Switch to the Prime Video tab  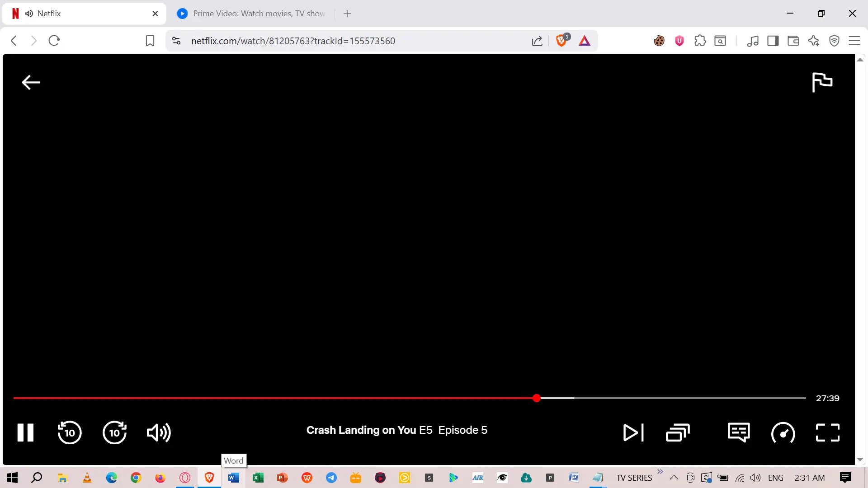[x=251, y=14]
